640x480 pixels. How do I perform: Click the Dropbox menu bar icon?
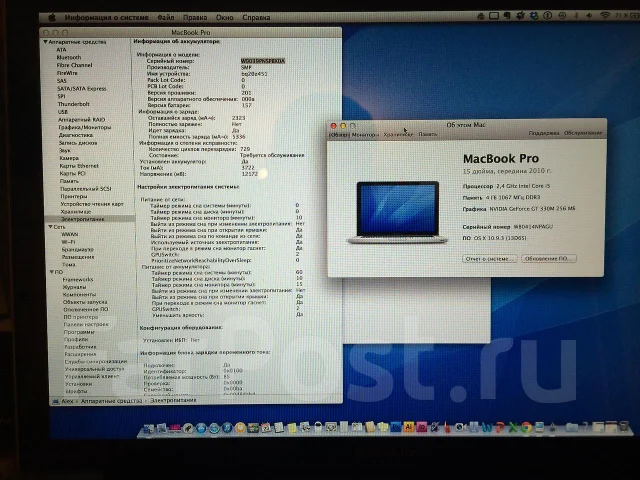pyautogui.click(x=534, y=16)
